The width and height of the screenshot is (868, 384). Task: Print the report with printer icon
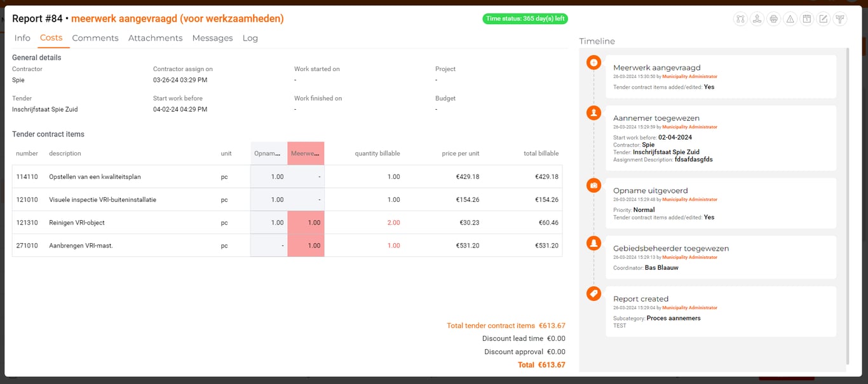pyautogui.click(x=773, y=19)
